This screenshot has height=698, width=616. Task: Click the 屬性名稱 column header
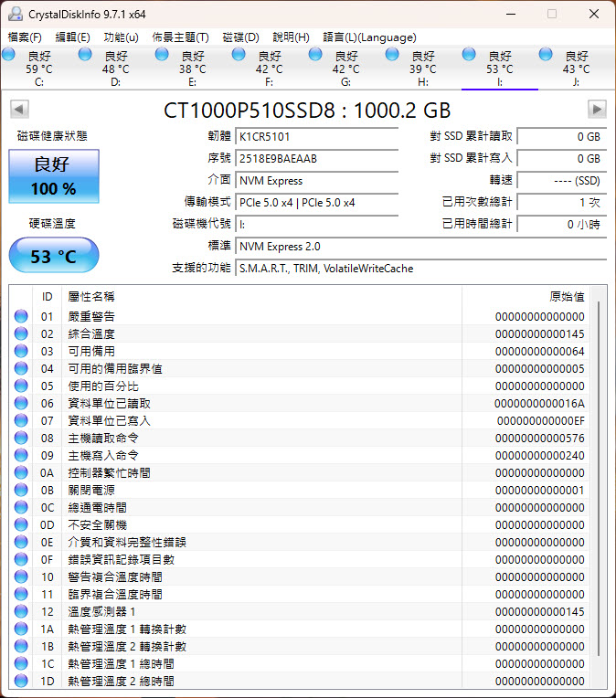[262, 297]
